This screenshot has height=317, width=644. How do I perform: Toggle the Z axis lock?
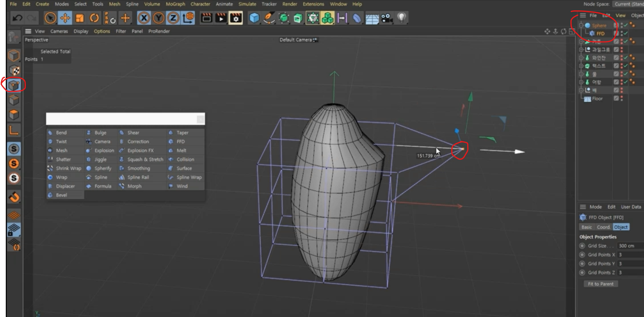point(173,18)
